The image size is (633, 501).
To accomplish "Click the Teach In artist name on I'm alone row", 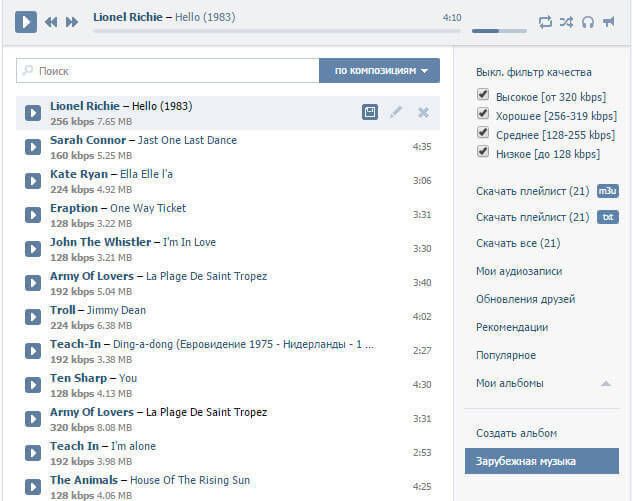I will (x=74, y=446).
